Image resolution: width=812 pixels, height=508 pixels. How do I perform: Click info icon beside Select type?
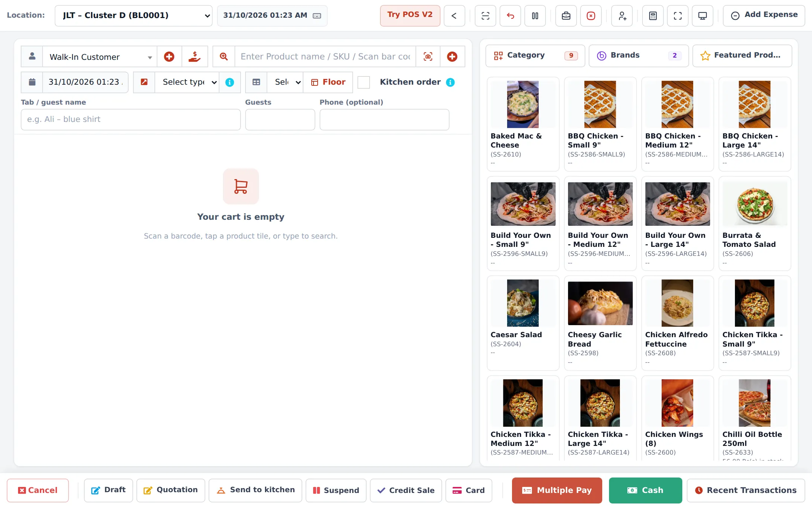(230, 82)
